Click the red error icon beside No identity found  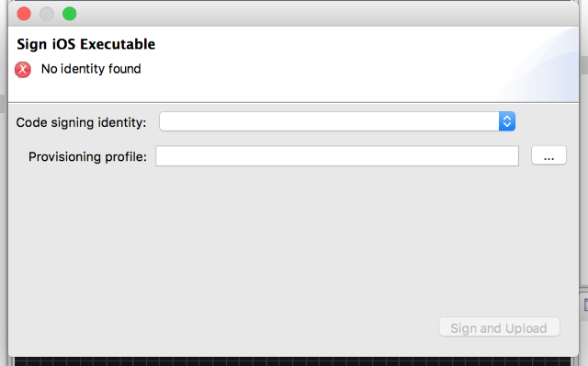(x=23, y=70)
